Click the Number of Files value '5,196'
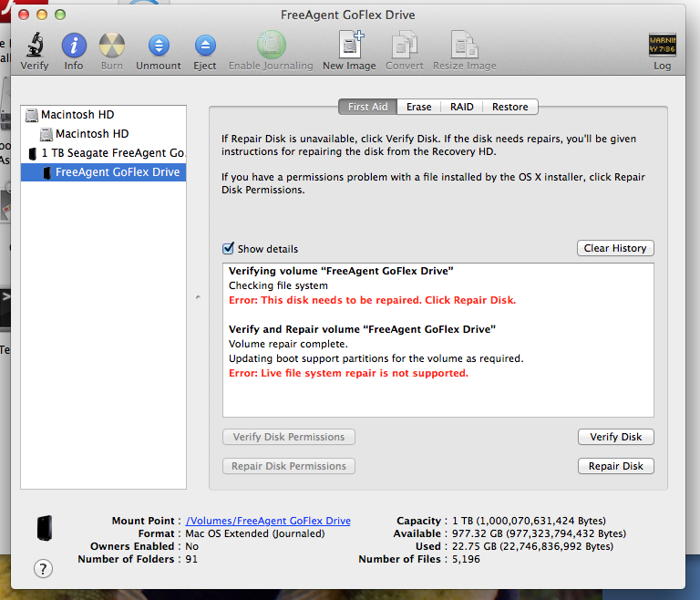 click(x=466, y=559)
